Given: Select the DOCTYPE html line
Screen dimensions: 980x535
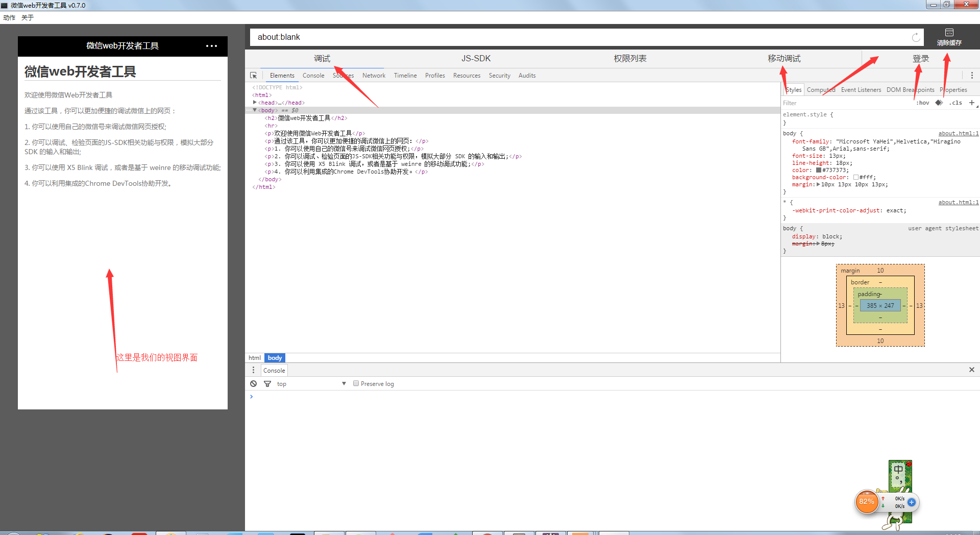Looking at the screenshot, I should pyautogui.click(x=277, y=87).
